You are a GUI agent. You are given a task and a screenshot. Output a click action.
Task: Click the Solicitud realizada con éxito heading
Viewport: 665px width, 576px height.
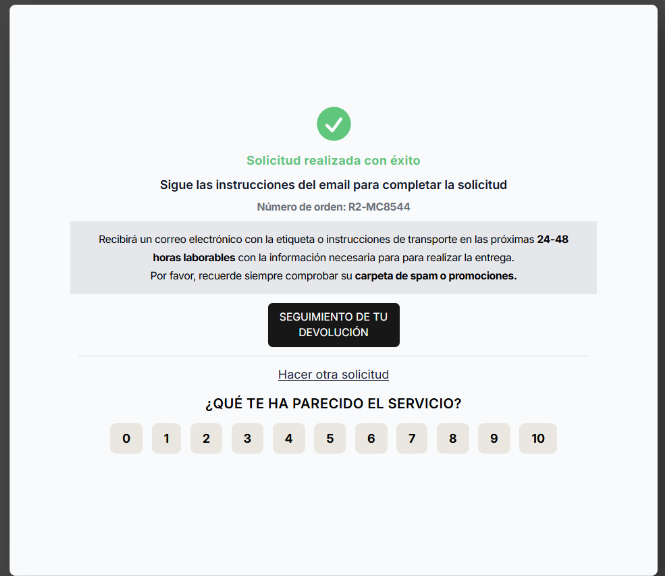coord(333,160)
